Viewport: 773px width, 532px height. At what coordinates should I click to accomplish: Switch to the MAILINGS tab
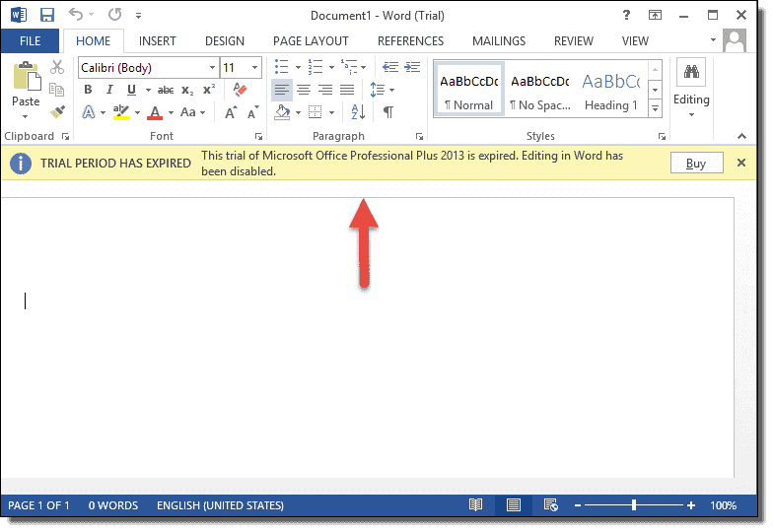(499, 41)
